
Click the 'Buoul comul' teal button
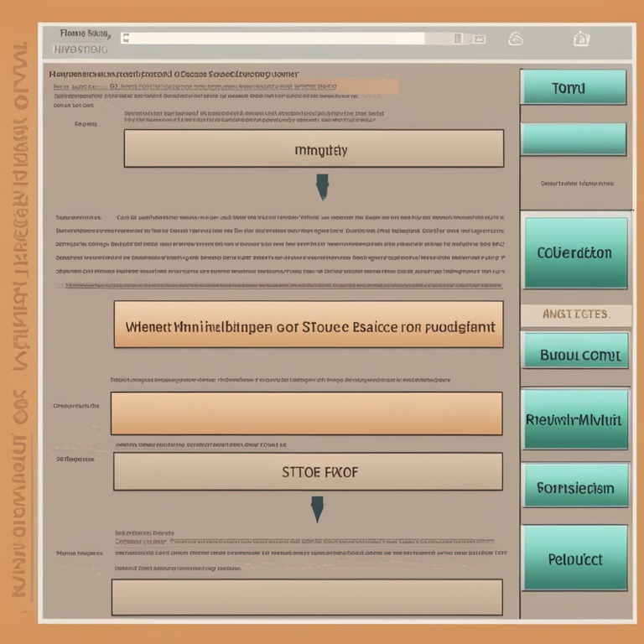[x=576, y=351]
